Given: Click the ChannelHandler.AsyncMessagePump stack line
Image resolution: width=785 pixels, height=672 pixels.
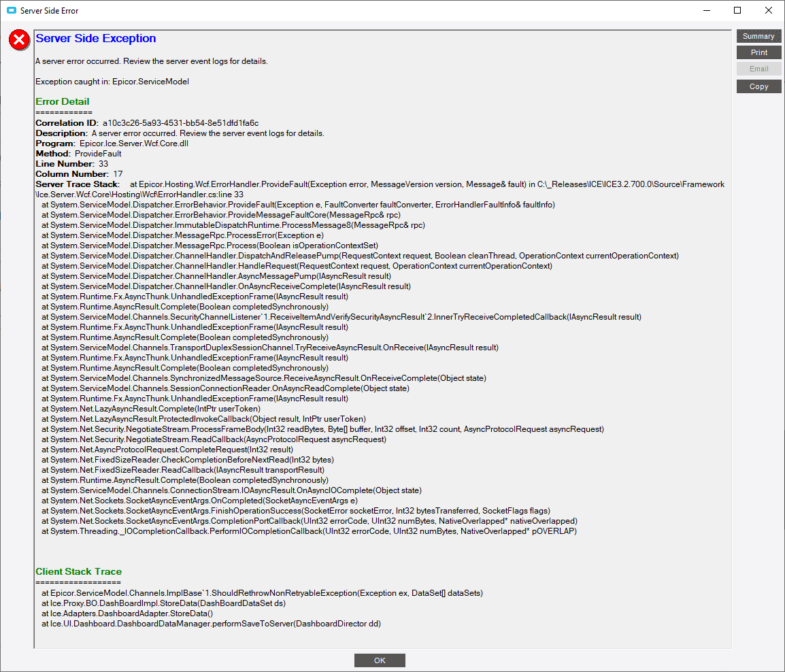Looking at the screenshot, I should point(216,276).
